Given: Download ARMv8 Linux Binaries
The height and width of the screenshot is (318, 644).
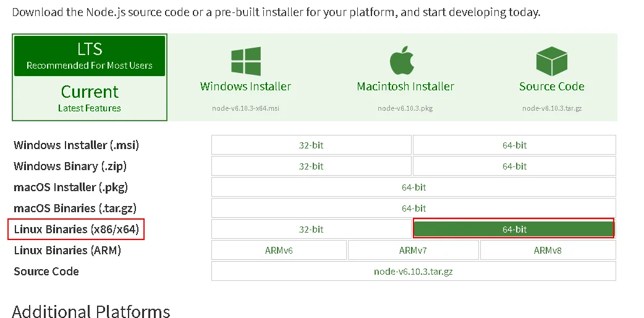Looking at the screenshot, I should click(548, 250).
